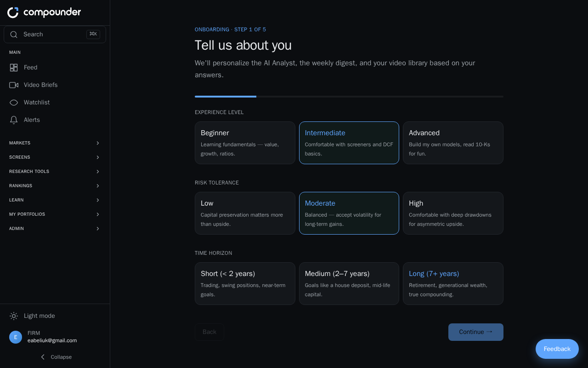
Task: Pick Long (7+ years) time horizon
Action: pyautogui.click(x=453, y=283)
